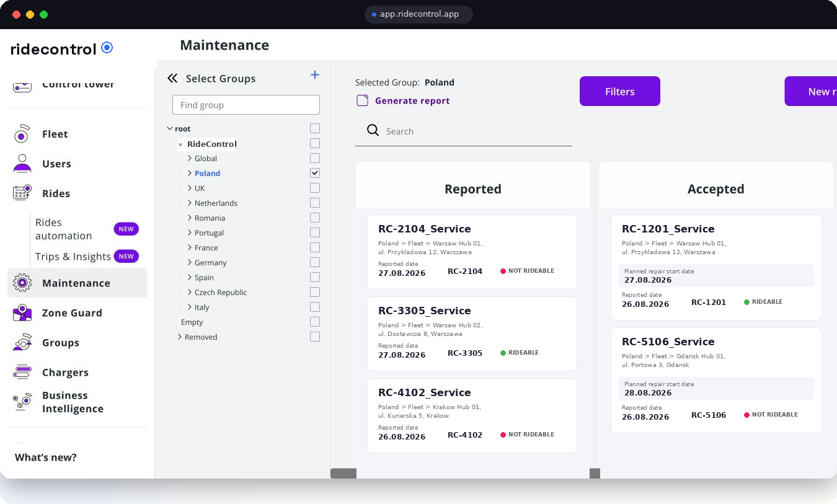The height and width of the screenshot is (504, 837).
Task: Click the maintenance Search field
Action: pos(464,131)
